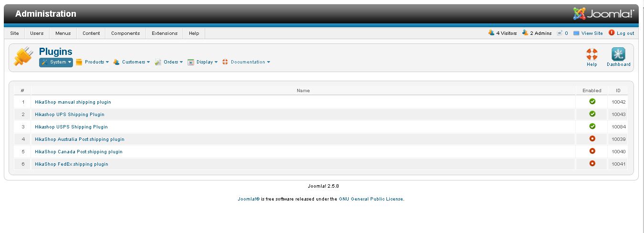Enable HikaShop FedEx shipping plugin
Viewport: 644px width, 233px height.
(592, 164)
